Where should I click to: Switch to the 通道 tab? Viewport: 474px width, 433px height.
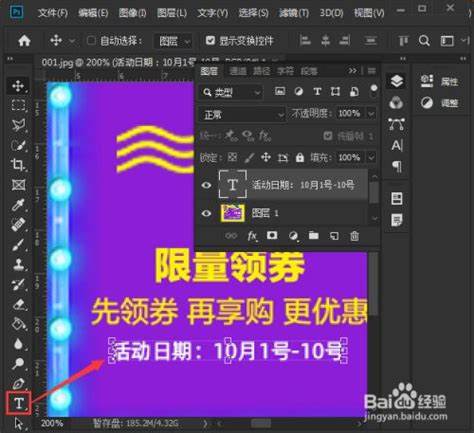tap(238, 71)
